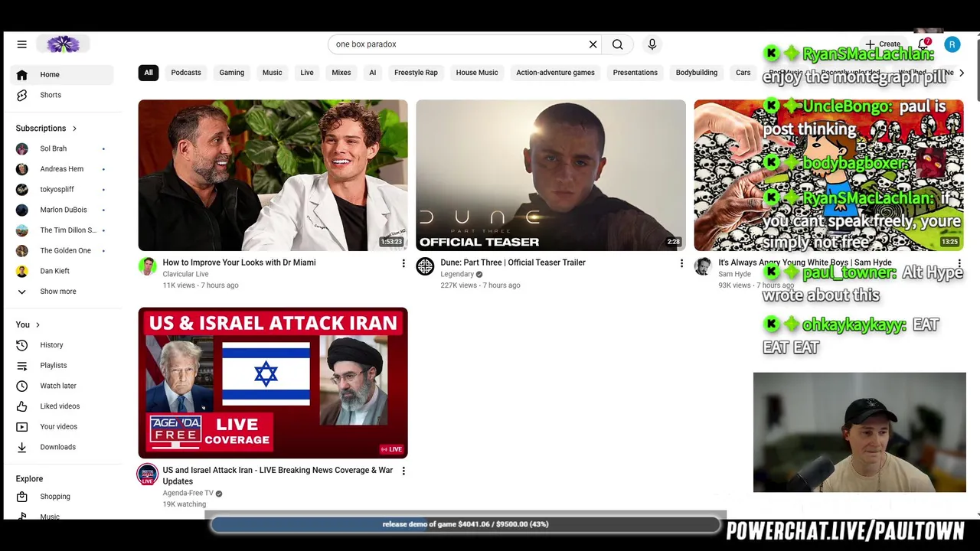Viewport: 980px width, 551px height.
Task: Select the Presentations chip
Action: pos(635,73)
